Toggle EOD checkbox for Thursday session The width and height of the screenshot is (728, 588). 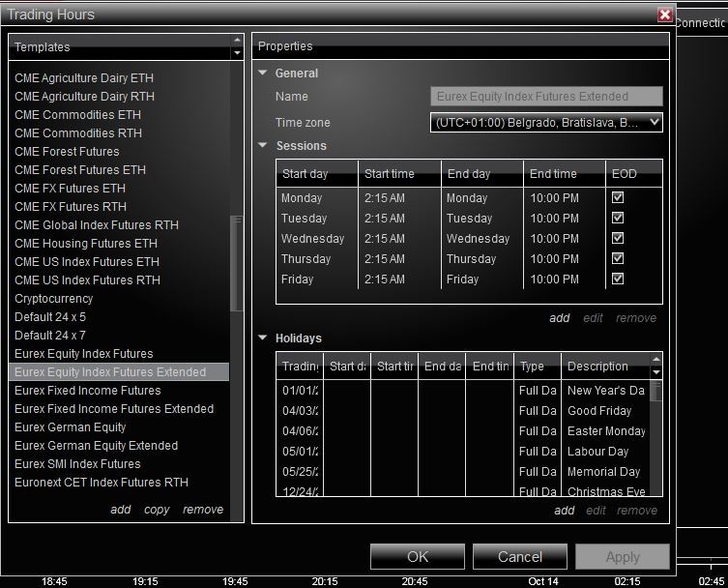618,259
